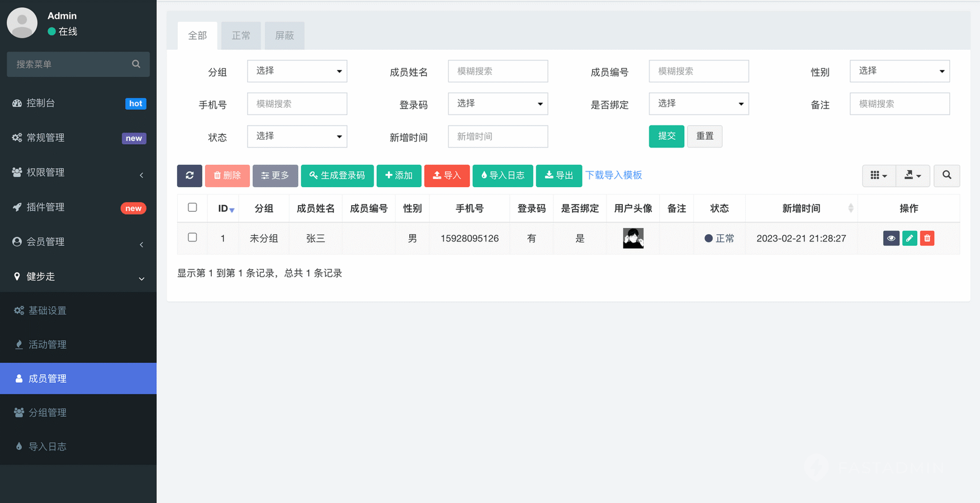This screenshot has width=980, height=503.
Task: Click the search magnifier in sidebar menu
Action: 136,64
